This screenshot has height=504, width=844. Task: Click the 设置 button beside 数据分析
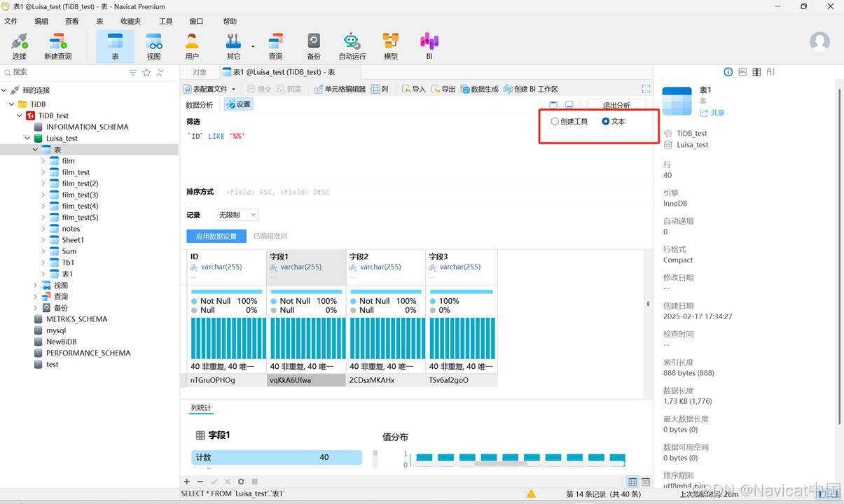pyautogui.click(x=238, y=105)
